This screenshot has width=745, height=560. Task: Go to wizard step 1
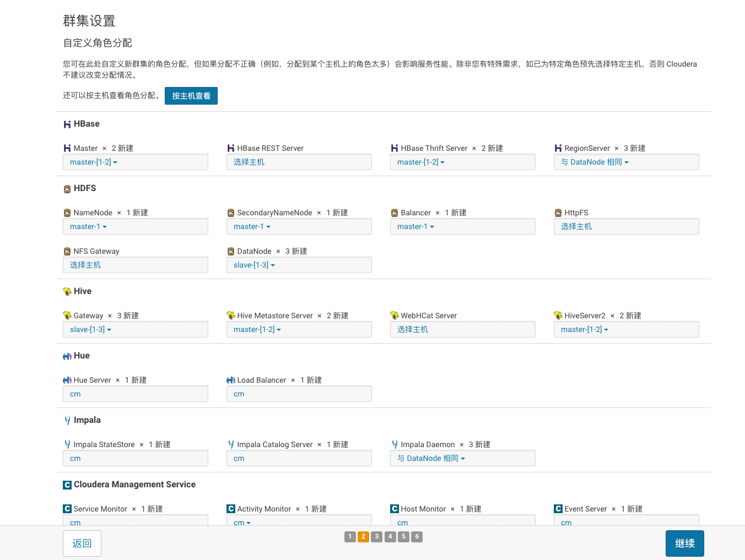point(350,536)
